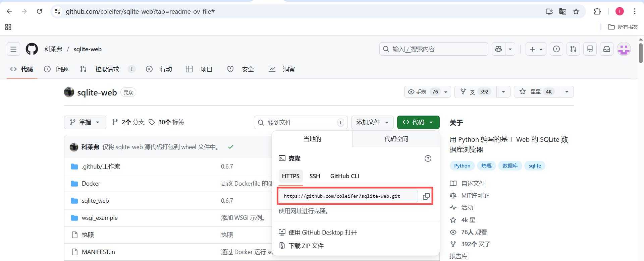This screenshot has width=644, height=261.
Task: Click the 30个标签 tags link
Action: click(x=167, y=122)
